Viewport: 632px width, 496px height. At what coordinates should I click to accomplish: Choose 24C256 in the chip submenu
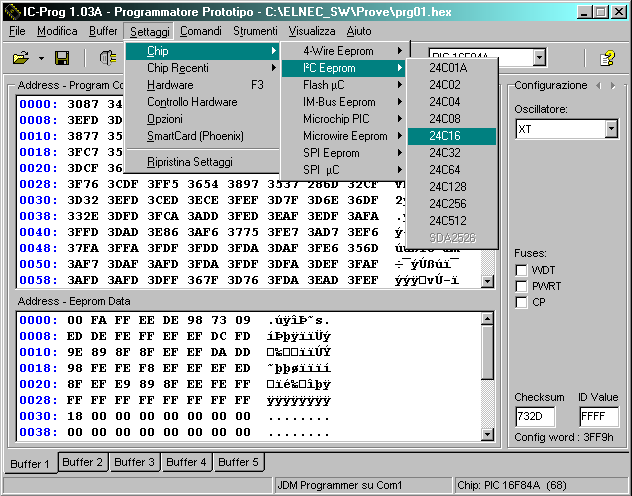click(447, 204)
